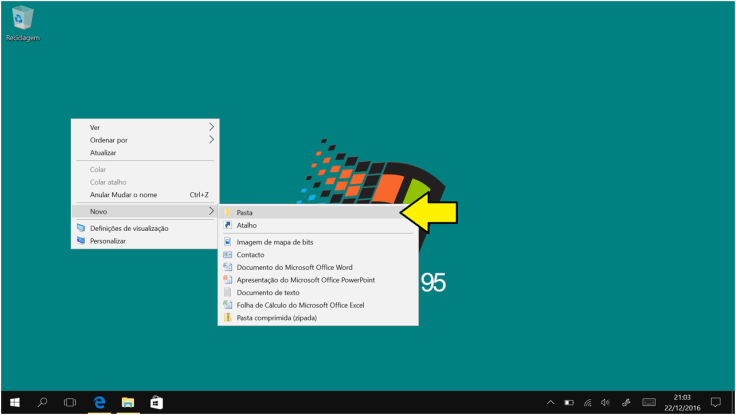The width and height of the screenshot is (736, 415).
Task: Select Pasta to create new folder
Action: coord(245,212)
